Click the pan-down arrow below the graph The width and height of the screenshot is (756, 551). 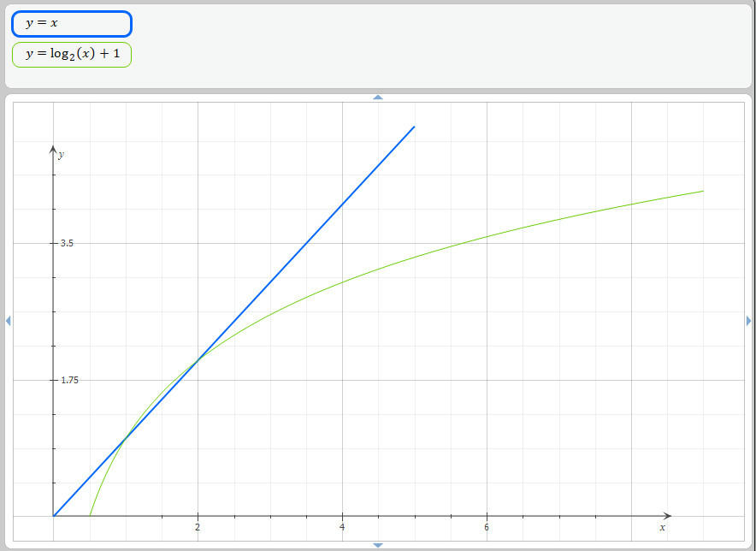pos(378,545)
